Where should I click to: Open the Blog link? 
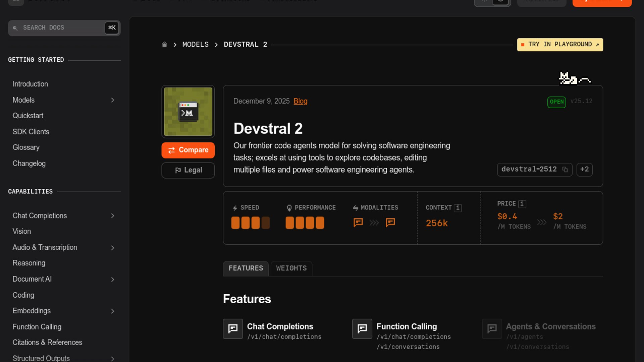300,101
